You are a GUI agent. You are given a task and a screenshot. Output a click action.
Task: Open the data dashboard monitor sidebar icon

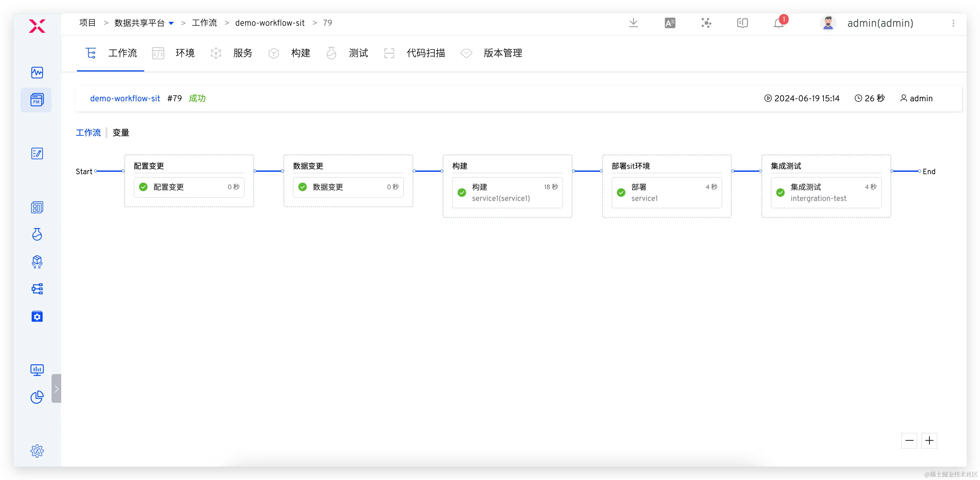(37, 370)
